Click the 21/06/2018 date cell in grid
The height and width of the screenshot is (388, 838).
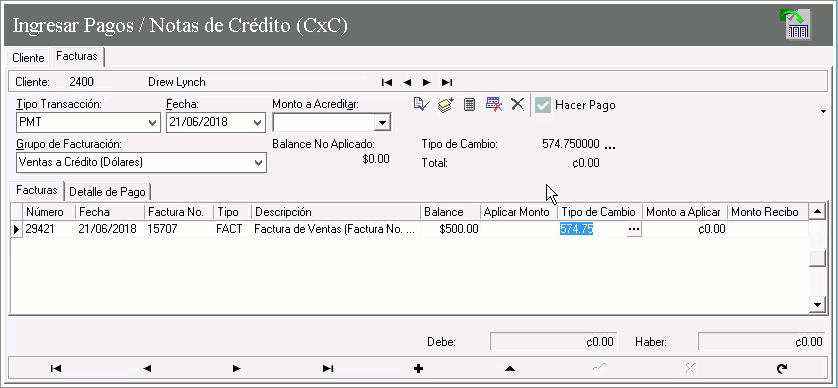tap(110, 229)
